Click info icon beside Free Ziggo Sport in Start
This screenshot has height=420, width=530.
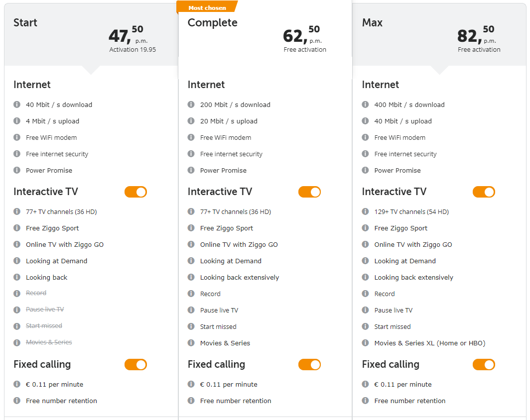[x=17, y=228]
